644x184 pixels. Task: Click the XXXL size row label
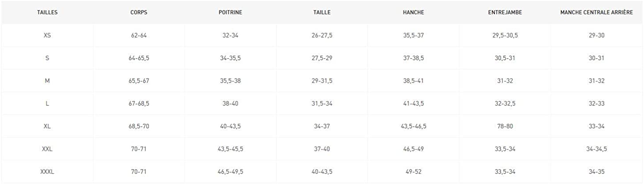47,172
